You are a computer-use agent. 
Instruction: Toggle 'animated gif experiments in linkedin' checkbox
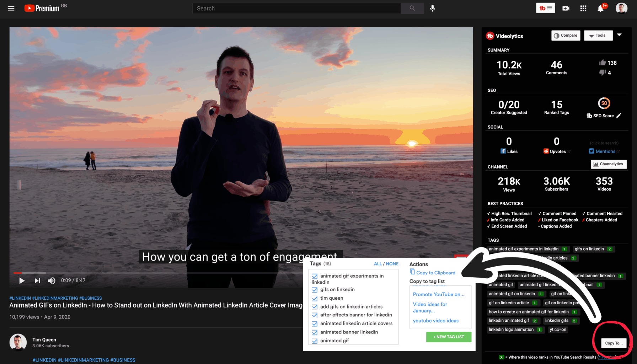coord(315,276)
